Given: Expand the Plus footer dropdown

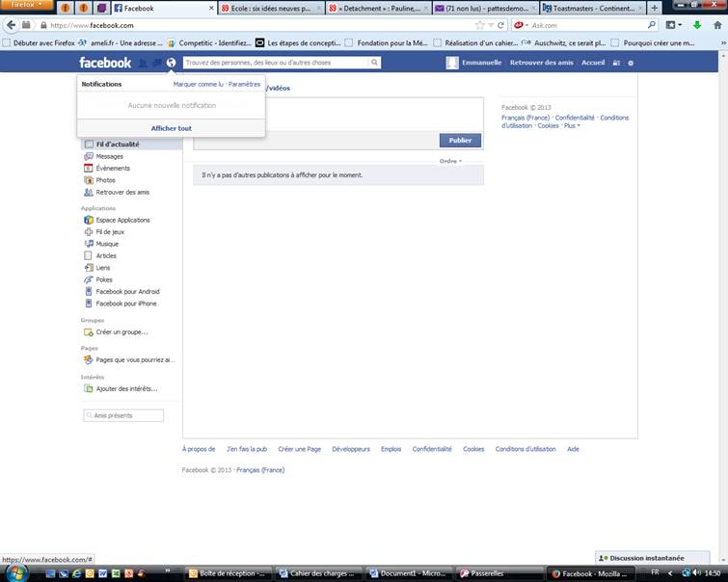Looking at the screenshot, I should (x=572, y=126).
